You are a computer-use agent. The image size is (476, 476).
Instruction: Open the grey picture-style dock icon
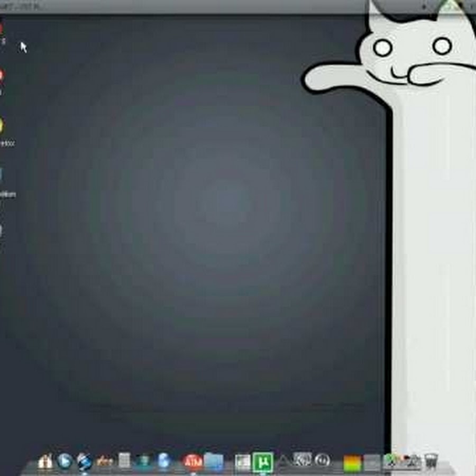pos(303,460)
